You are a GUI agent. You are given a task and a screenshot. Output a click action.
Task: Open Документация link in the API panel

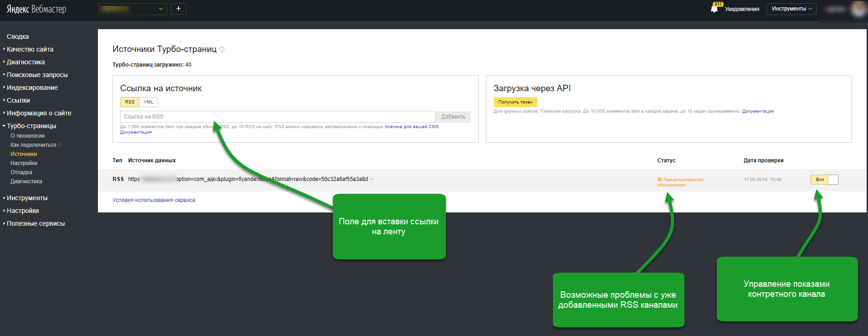pos(758,111)
